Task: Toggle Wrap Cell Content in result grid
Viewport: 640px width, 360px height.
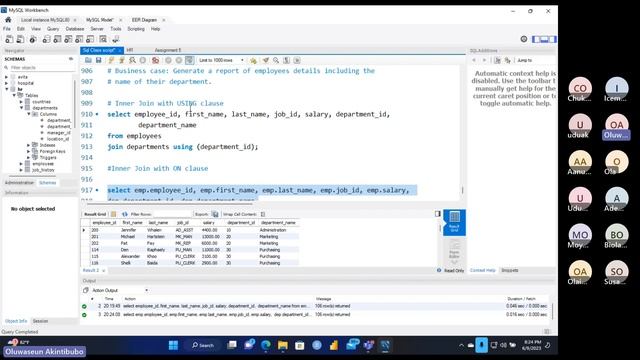Action: [x=263, y=214]
